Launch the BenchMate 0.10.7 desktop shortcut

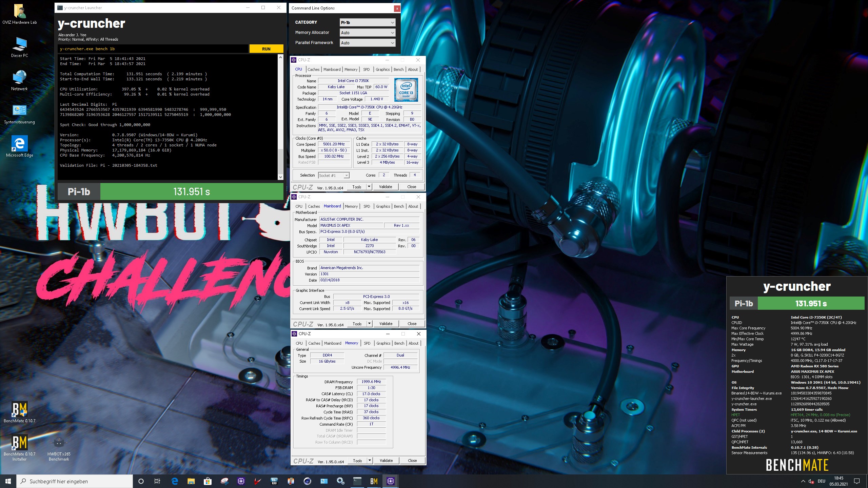pos(20,412)
